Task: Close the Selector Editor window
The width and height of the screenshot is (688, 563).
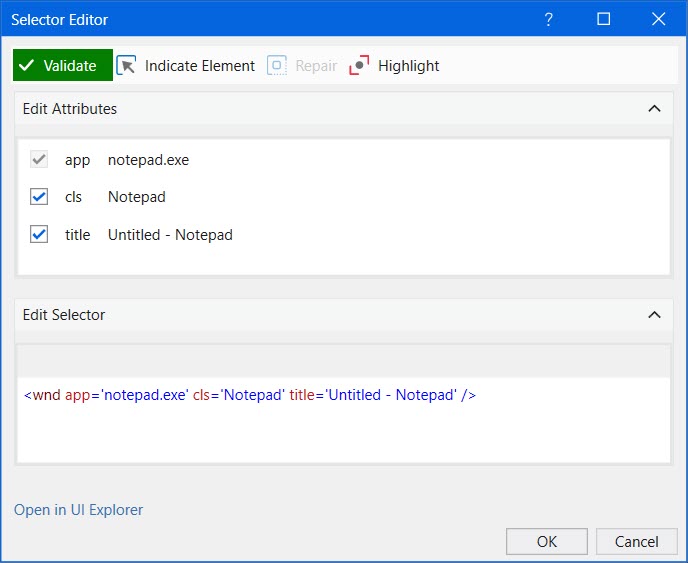Action: [659, 19]
